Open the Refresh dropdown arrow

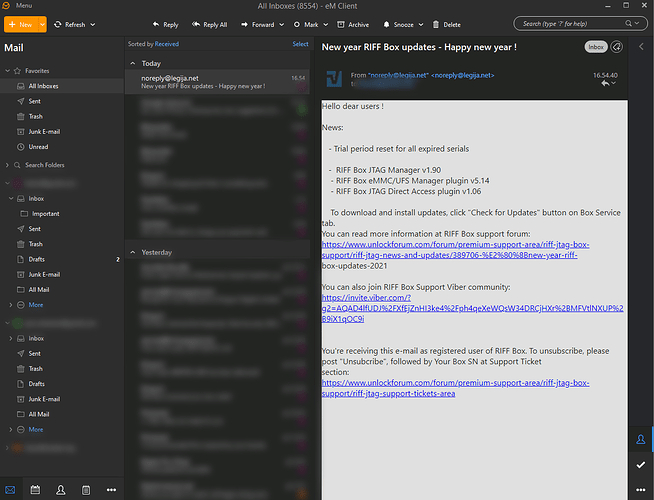93,25
